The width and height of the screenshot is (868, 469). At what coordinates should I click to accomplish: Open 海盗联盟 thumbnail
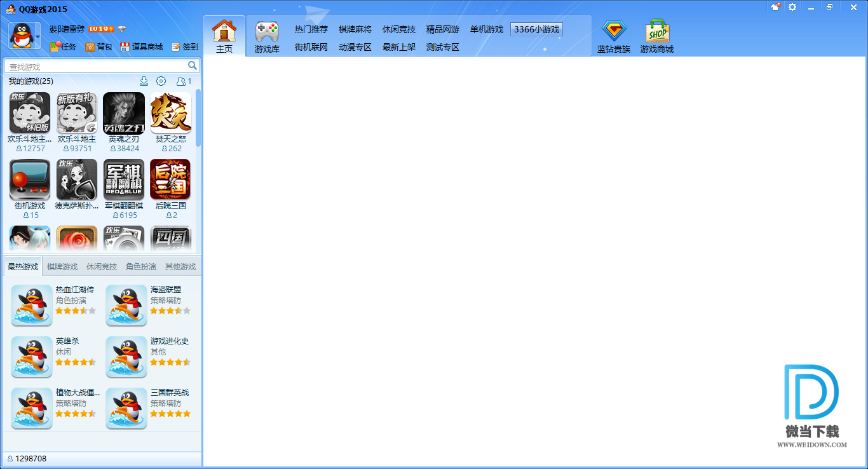tap(126, 306)
